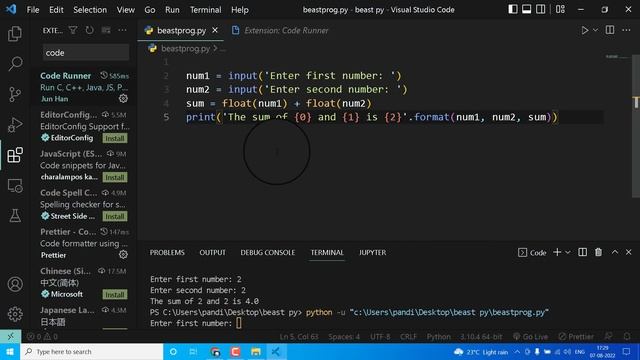Split the terminal panel
640x360 pixels.
click(582, 253)
